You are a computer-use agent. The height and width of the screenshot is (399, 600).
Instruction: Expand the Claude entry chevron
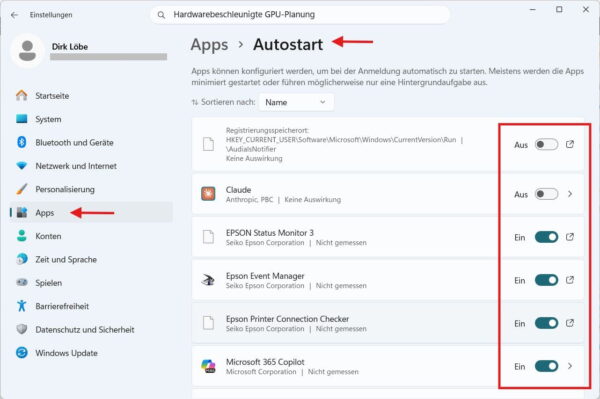point(570,194)
